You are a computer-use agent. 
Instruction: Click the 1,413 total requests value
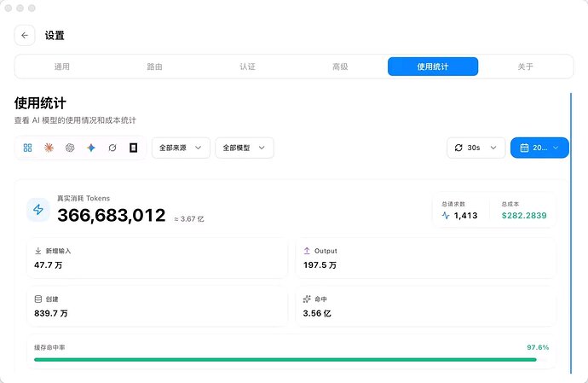coord(465,216)
